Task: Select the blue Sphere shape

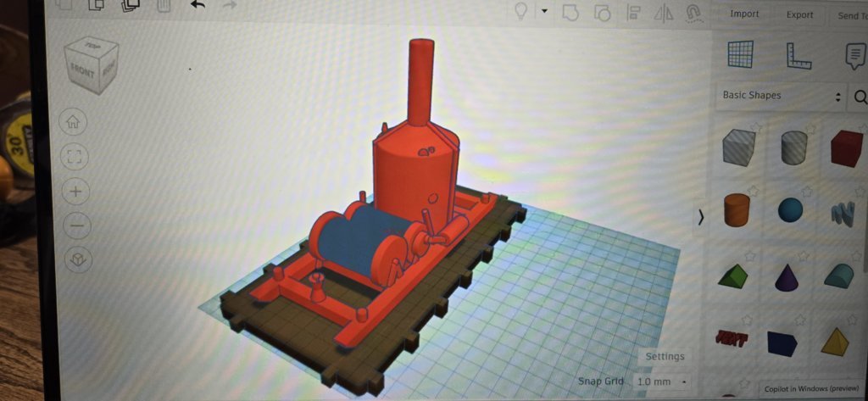Action: [790, 210]
